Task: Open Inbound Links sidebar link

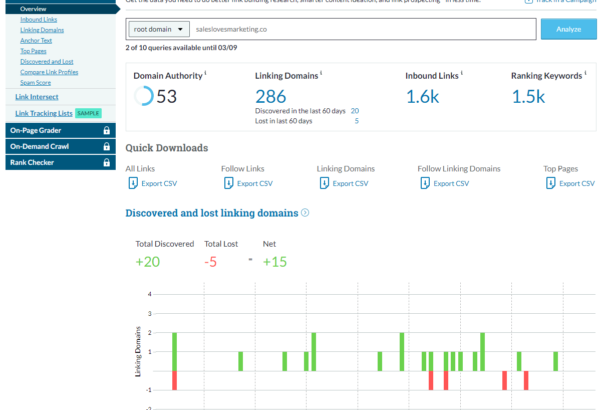Action: tap(39, 20)
